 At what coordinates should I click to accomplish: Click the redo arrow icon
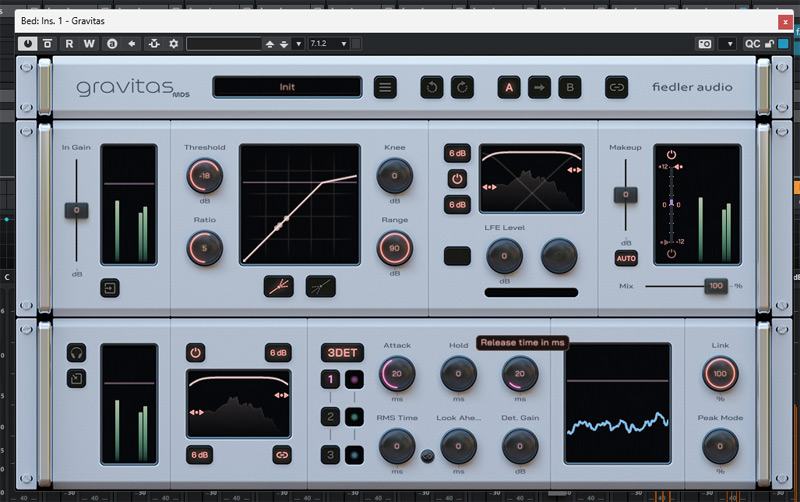pos(462,88)
